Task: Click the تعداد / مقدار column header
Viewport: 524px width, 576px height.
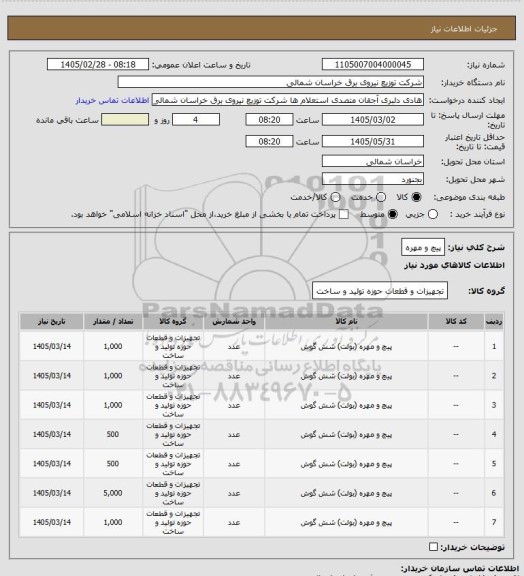Action: click(113, 321)
